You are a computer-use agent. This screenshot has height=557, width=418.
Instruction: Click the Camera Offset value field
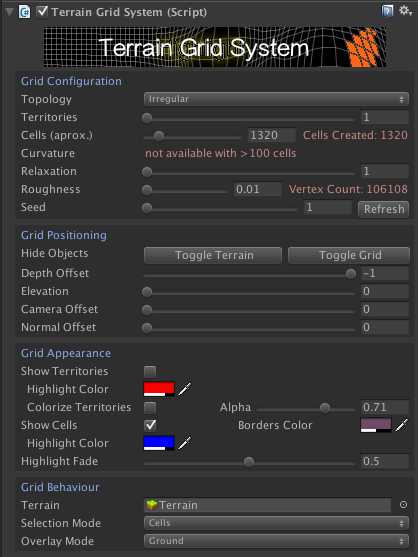click(x=385, y=309)
